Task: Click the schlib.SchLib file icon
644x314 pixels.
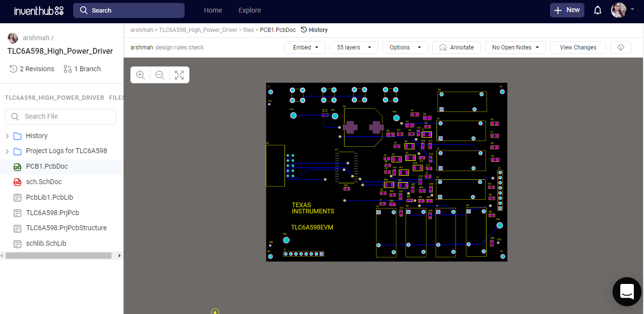Action: click(x=17, y=244)
